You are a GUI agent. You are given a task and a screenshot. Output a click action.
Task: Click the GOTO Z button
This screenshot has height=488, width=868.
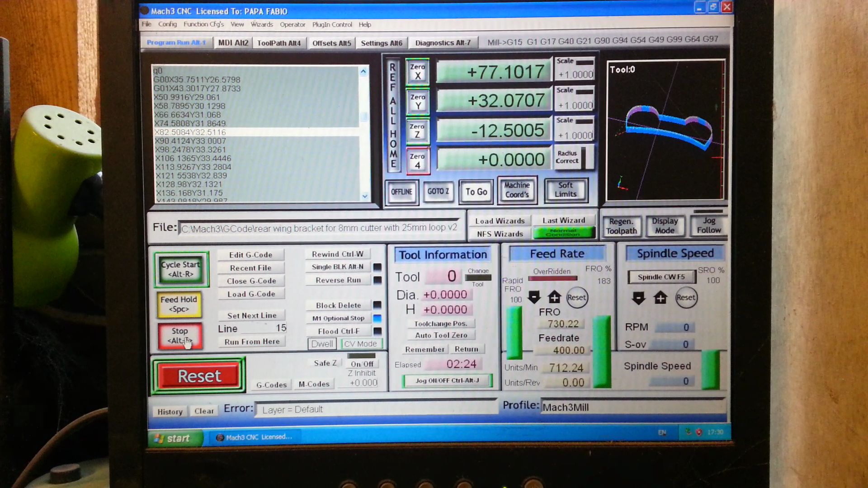(438, 192)
